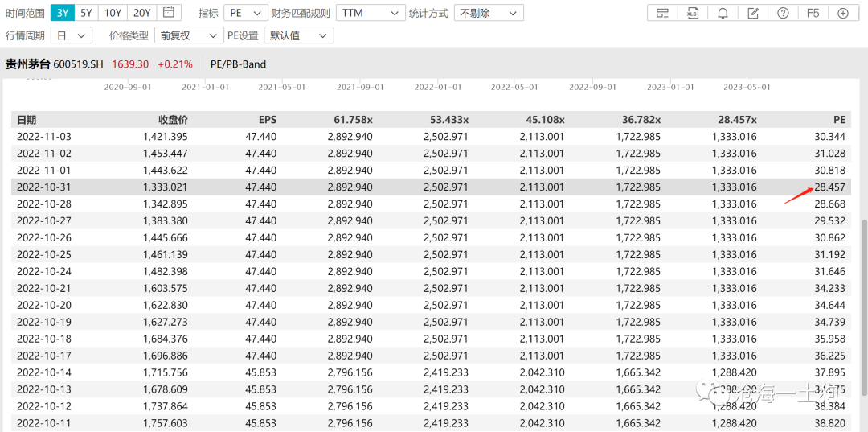Click the 日期 column header
This screenshot has width=868, height=432.
[x=27, y=120]
